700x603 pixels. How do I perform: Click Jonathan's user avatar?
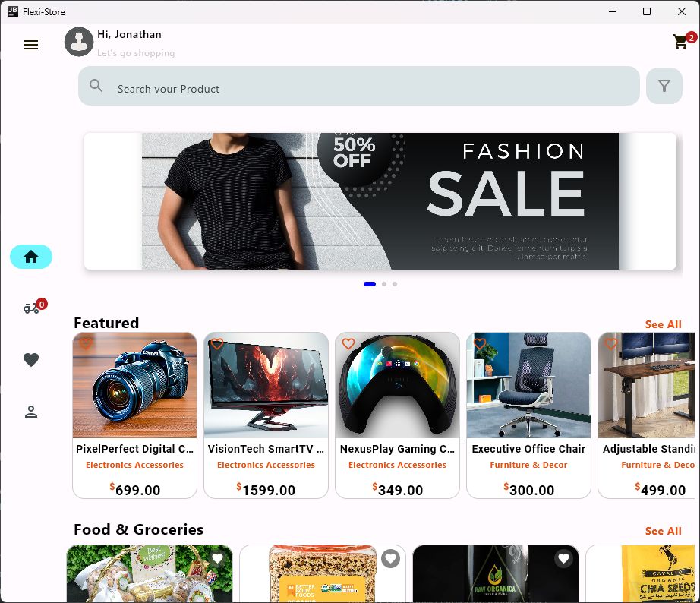tap(79, 42)
